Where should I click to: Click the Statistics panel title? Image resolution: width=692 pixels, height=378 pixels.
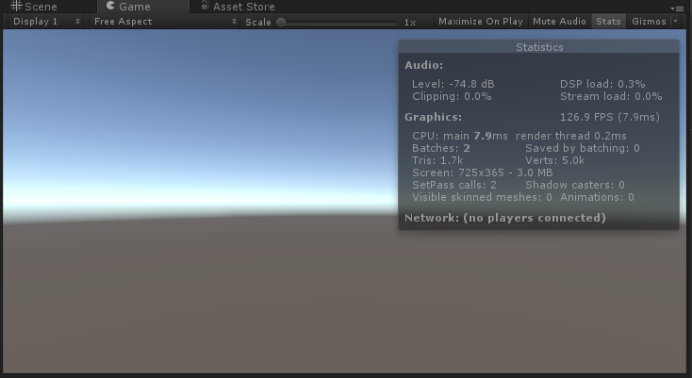[x=539, y=47]
